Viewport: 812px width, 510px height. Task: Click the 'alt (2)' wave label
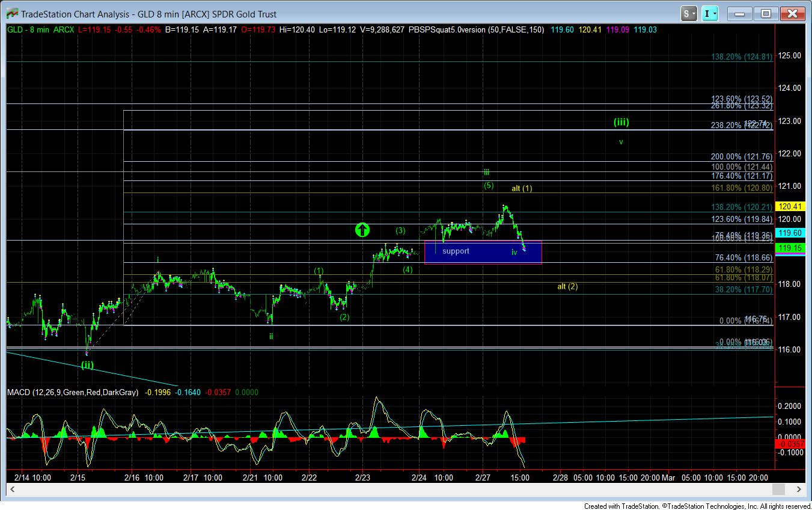tap(567, 286)
